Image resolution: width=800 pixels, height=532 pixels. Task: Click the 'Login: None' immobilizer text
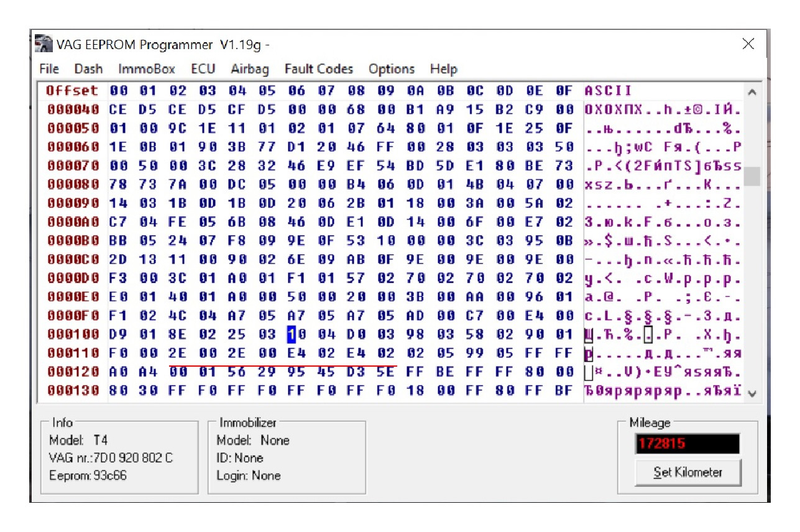pyautogui.click(x=249, y=476)
